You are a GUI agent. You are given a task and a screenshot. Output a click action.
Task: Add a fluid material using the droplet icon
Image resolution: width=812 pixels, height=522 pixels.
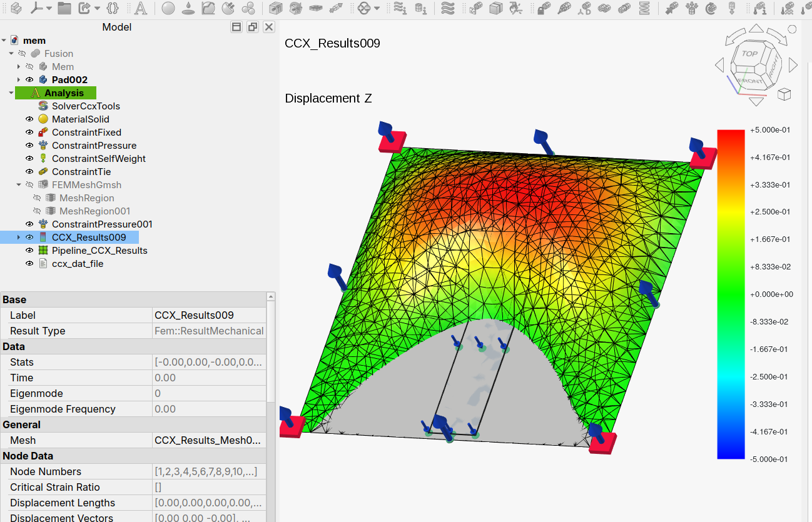[x=188, y=8]
